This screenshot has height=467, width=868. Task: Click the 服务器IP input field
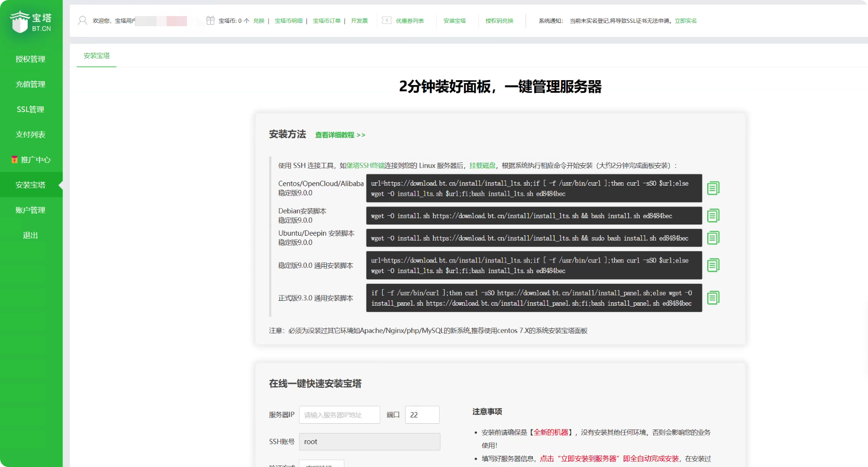pos(340,415)
